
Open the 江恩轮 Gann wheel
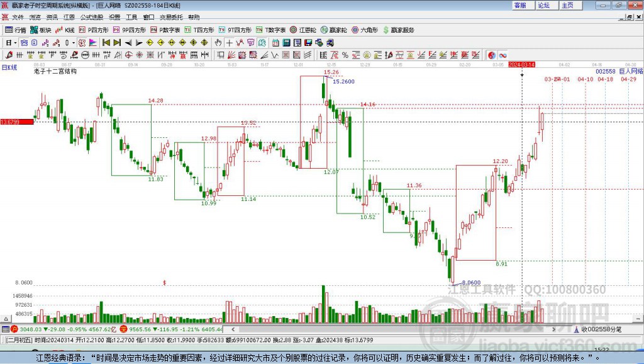[x=303, y=30]
